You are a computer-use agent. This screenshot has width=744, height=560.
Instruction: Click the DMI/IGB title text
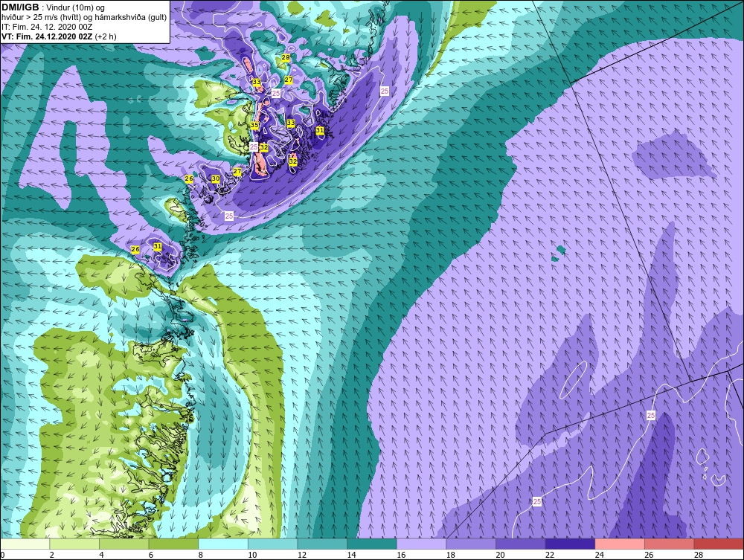(20, 7)
